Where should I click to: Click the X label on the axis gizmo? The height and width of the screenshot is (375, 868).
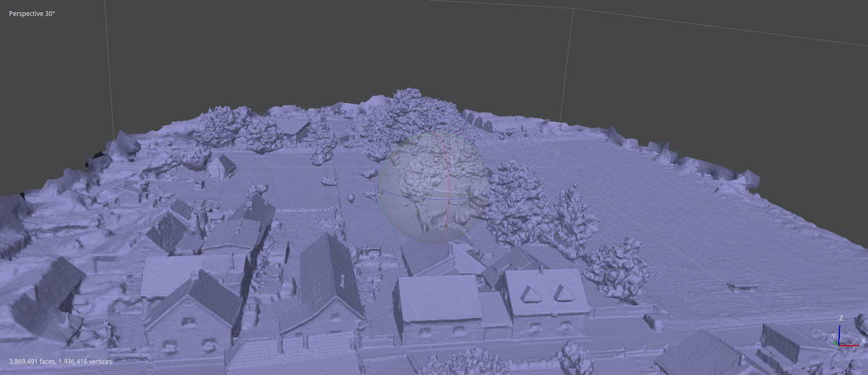click(863, 342)
